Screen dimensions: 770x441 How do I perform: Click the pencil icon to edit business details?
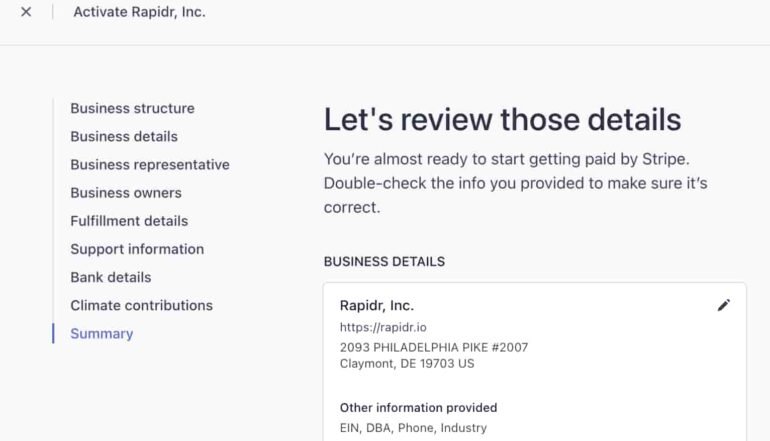724,305
